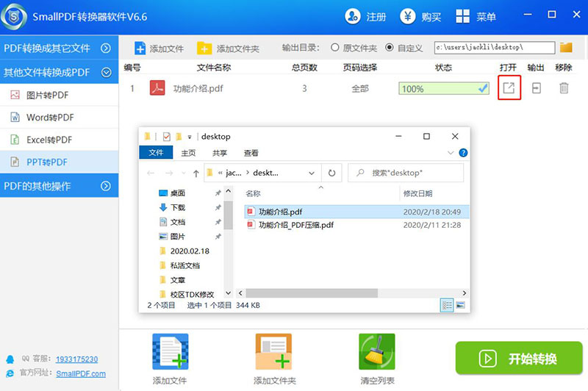Click top toolbar add file (添加文件) icon
Image resolution: width=588 pixels, height=391 pixels.
140,49
